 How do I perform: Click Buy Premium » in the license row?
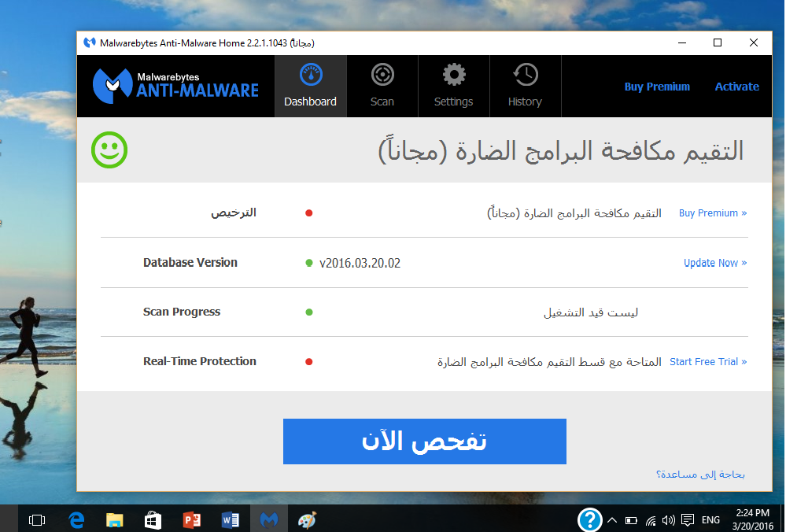pyautogui.click(x=713, y=213)
